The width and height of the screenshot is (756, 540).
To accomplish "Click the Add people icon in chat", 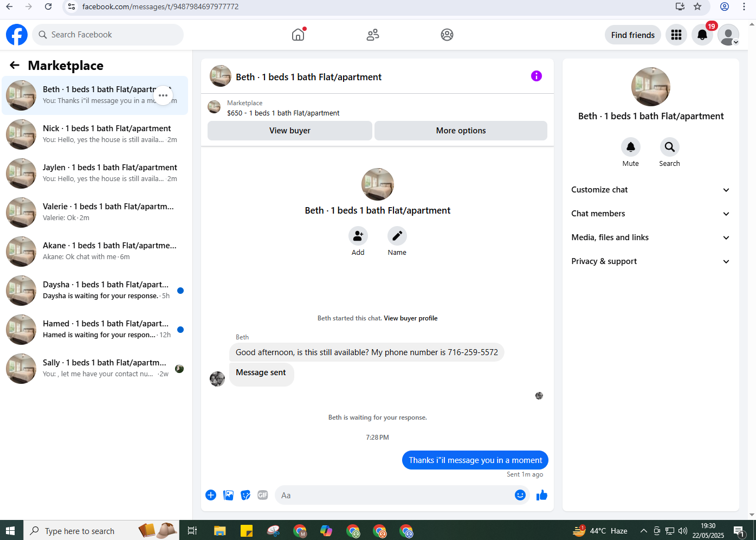I will click(x=358, y=236).
